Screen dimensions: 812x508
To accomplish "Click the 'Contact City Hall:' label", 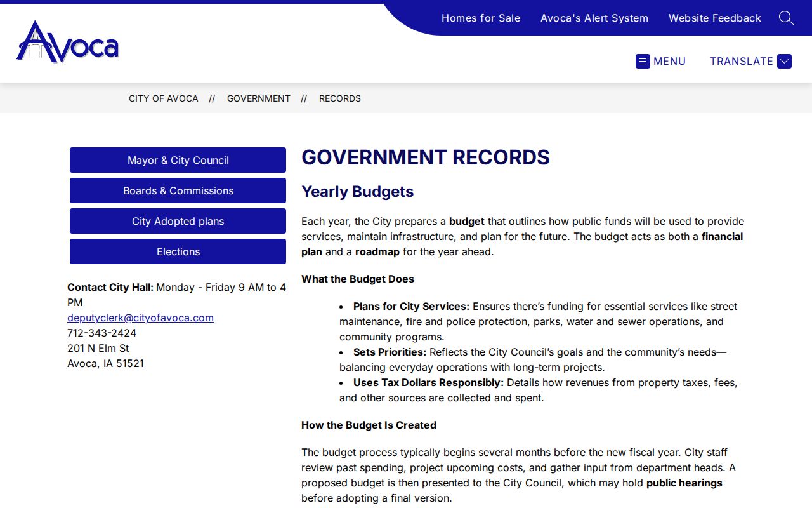I will 110,287.
